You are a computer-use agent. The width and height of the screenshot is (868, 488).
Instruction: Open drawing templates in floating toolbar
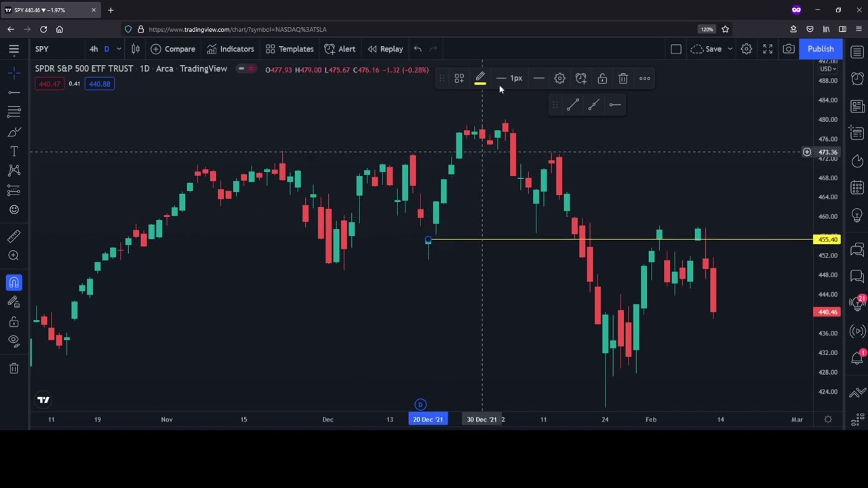click(459, 79)
